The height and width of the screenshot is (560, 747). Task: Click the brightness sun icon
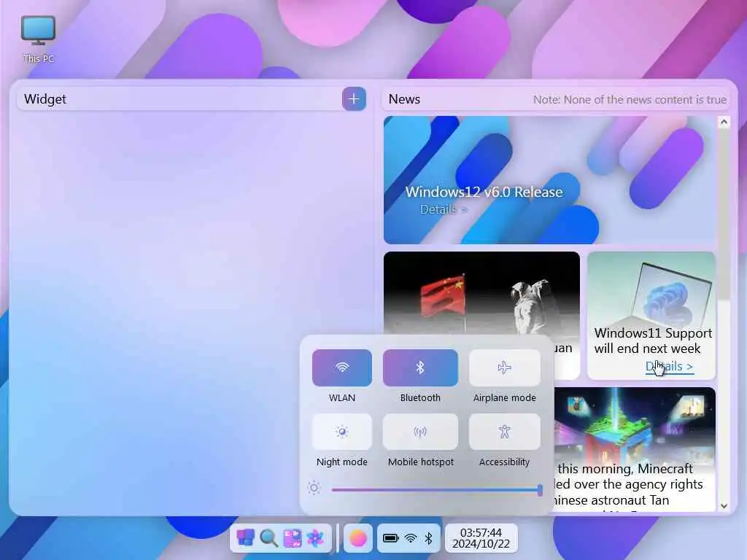314,488
